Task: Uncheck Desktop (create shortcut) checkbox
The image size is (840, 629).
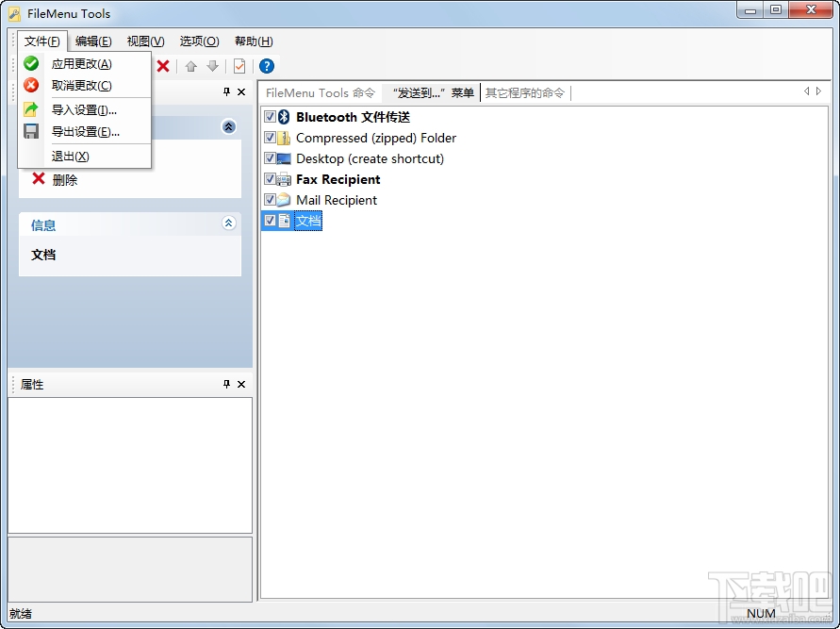Action: pyautogui.click(x=270, y=158)
